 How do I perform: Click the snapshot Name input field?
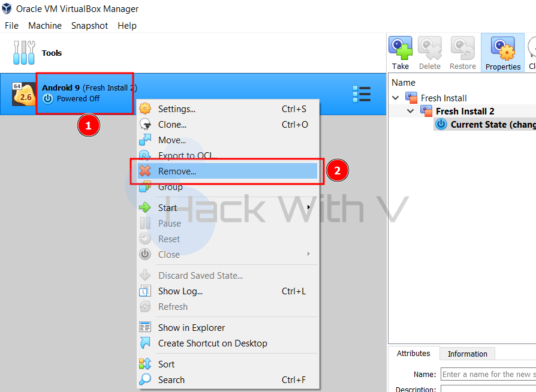point(488,374)
